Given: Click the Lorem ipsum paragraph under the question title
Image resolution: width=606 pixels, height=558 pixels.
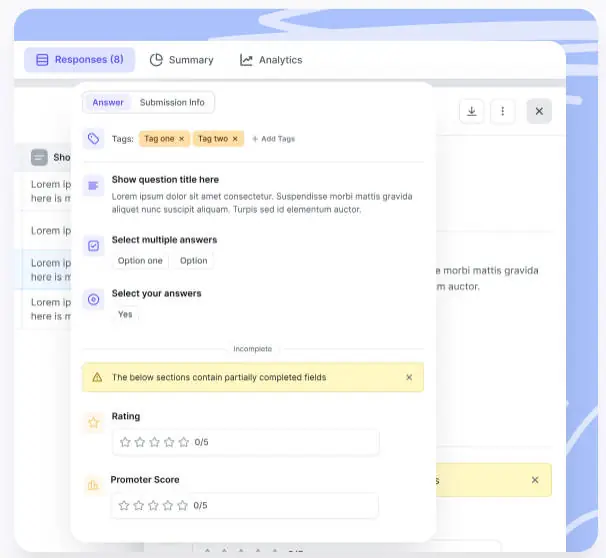Looking at the screenshot, I should click(x=262, y=203).
